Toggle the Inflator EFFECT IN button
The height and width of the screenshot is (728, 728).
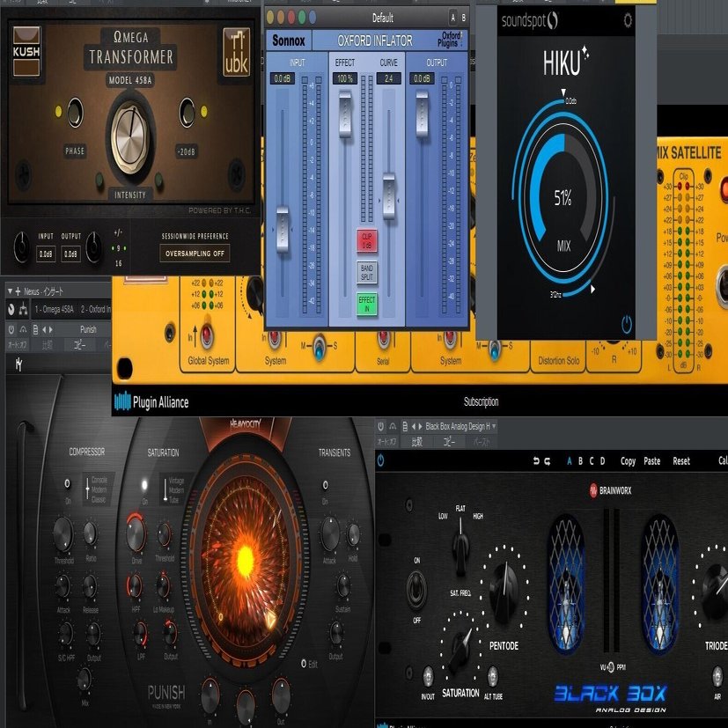point(367,304)
